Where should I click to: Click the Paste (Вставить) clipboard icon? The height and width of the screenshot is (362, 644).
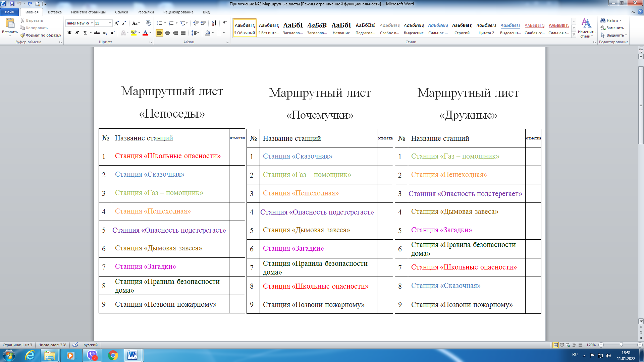point(10,23)
